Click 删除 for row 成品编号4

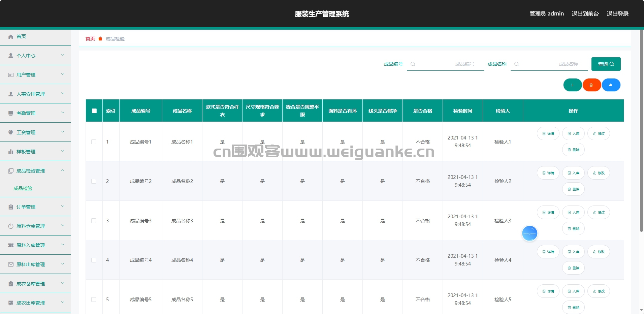click(x=573, y=268)
